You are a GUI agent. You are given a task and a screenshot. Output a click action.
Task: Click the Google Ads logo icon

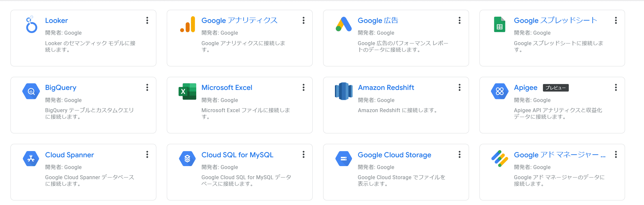tap(344, 24)
